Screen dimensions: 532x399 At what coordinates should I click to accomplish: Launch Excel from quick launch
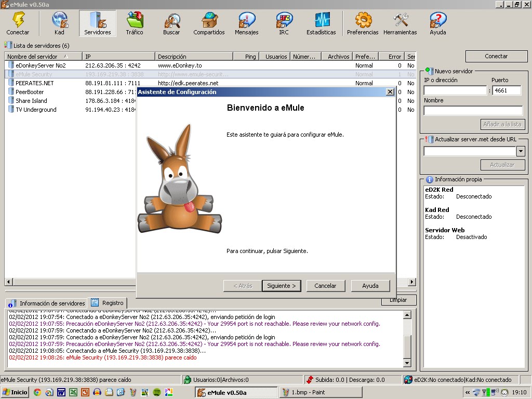(x=73, y=393)
